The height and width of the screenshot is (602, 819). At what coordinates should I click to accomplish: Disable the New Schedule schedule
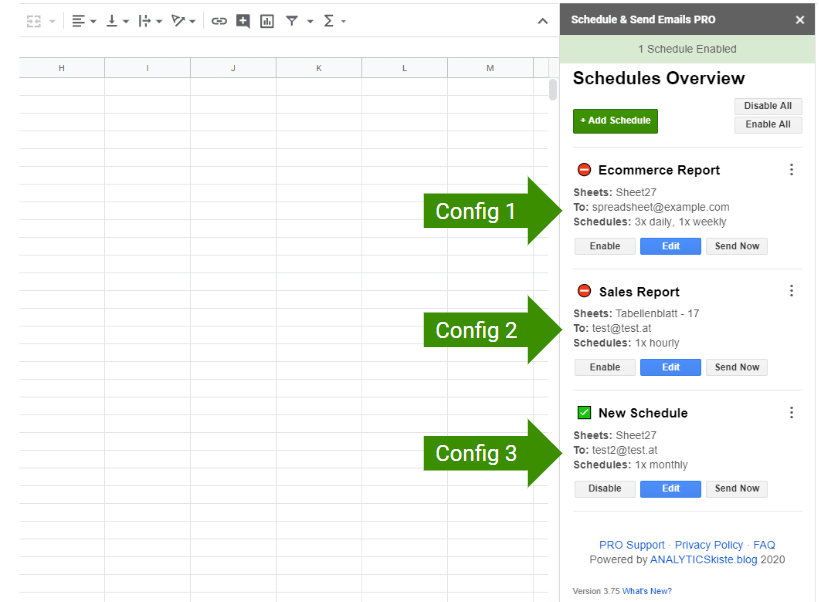604,489
